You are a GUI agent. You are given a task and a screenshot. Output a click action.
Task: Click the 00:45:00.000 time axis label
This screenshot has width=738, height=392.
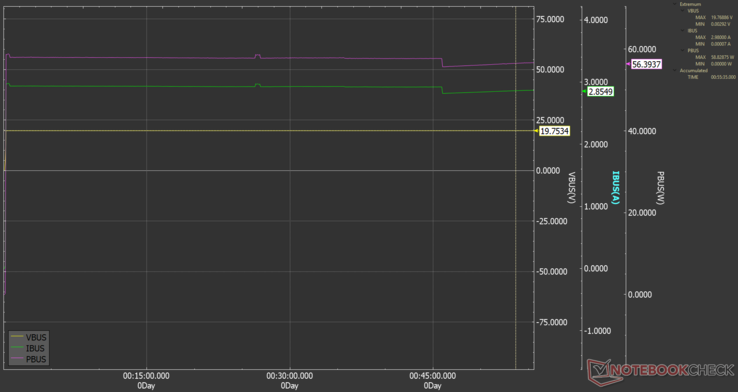click(x=433, y=376)
